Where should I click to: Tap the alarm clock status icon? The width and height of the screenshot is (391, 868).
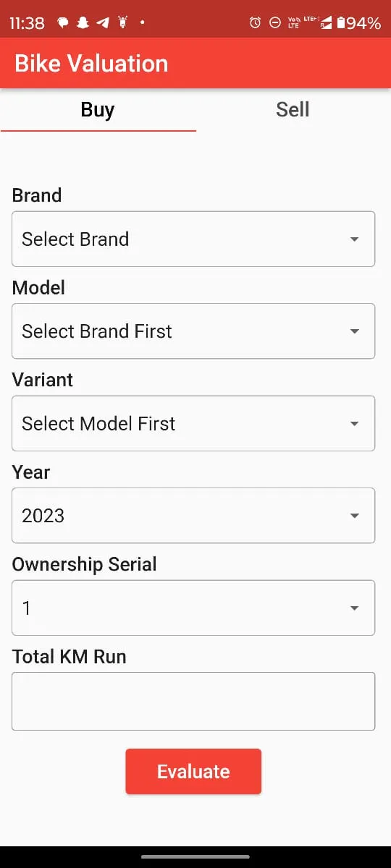(x=255, y=23)
